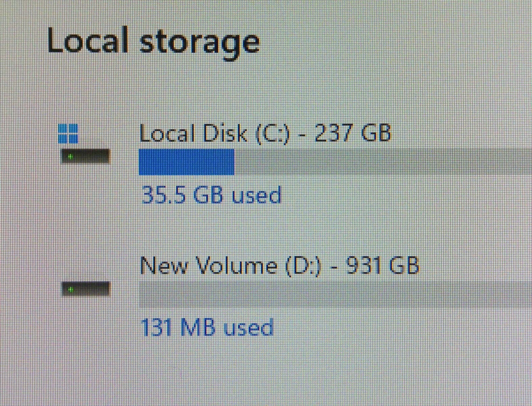Screen dimensions: 532x406
Task: Click the green LED on the D: drive icon
Action: tap(71, 289)
